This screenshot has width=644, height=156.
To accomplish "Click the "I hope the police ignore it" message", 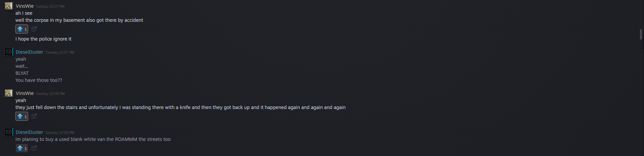I will coord(43,39).
